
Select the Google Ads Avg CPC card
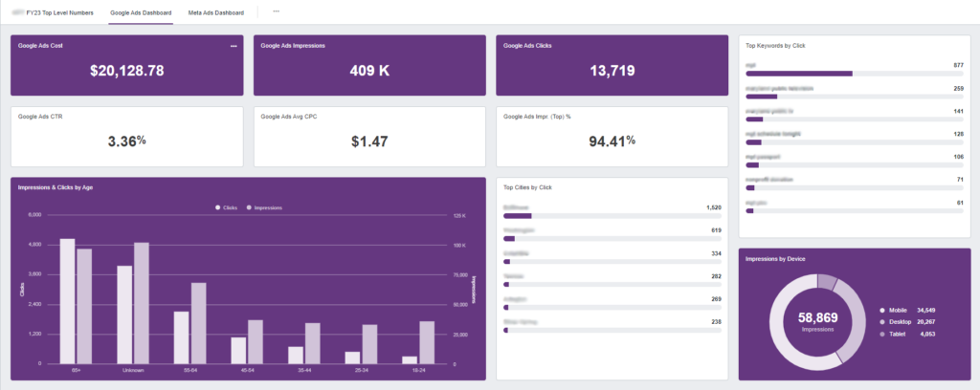(x=369, y=137)
